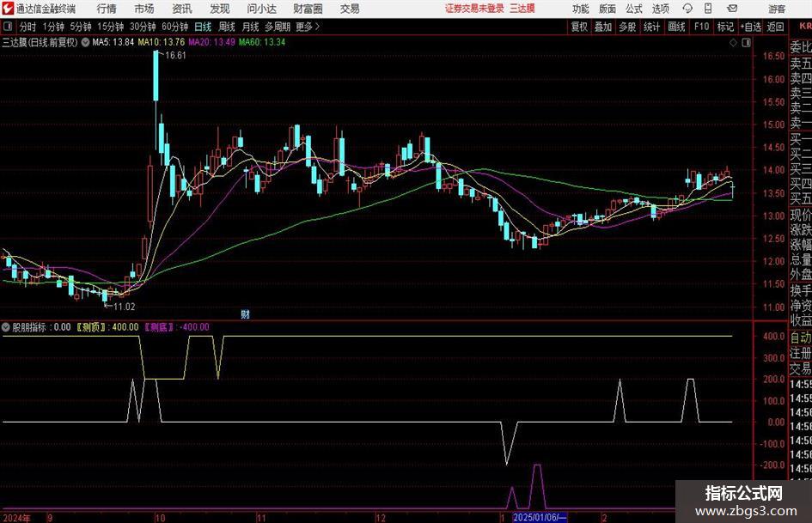Image resolution: width=812 pixels, height=523 pixels.
Task: Open the 版面 menu
Action: (607, 9)
